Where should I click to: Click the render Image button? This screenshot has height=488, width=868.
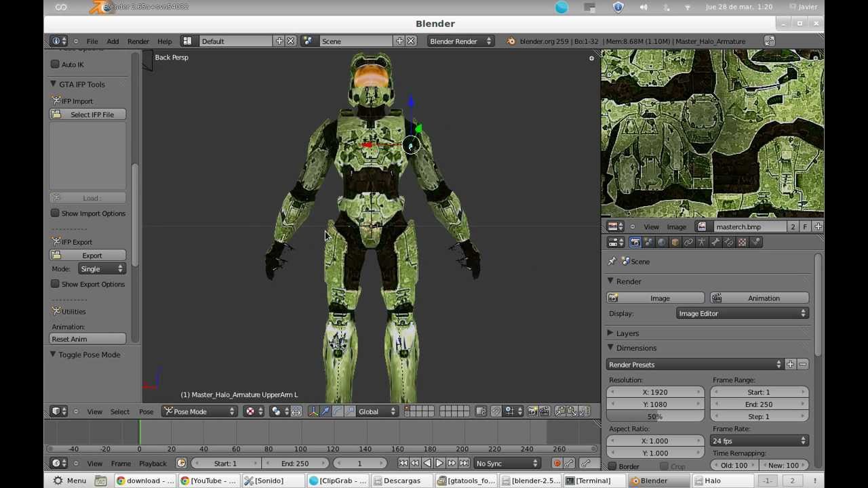(x=656, y=298)
